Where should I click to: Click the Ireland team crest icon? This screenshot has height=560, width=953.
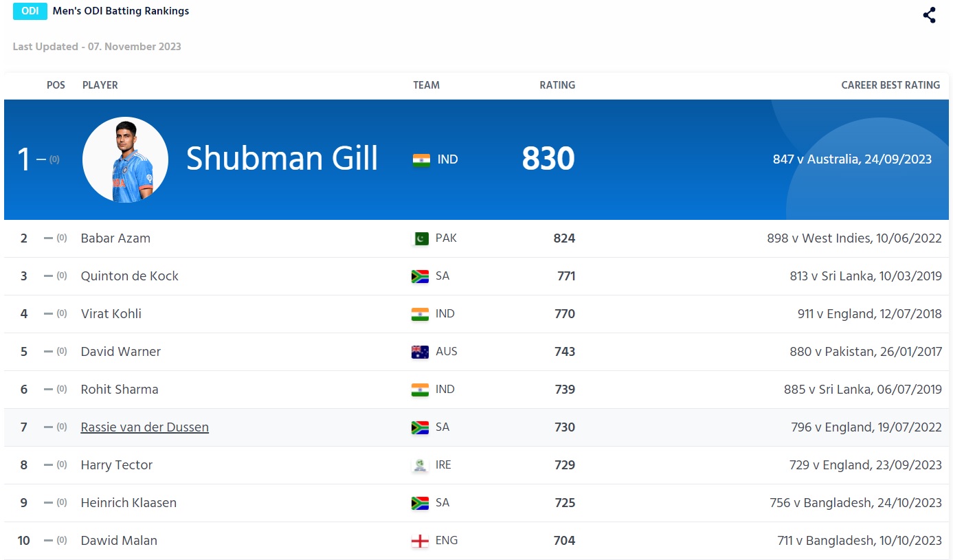(x=420, y=465)
